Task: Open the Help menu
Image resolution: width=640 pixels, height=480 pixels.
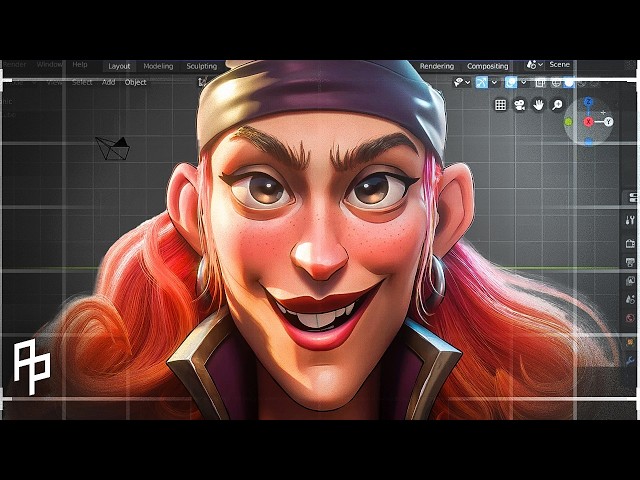Action: tap(80, 64)
